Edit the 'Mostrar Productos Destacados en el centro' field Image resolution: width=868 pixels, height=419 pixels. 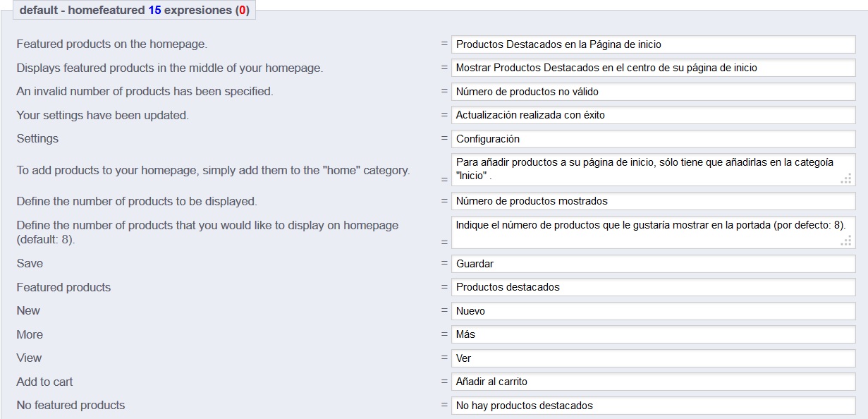point(653,68)
